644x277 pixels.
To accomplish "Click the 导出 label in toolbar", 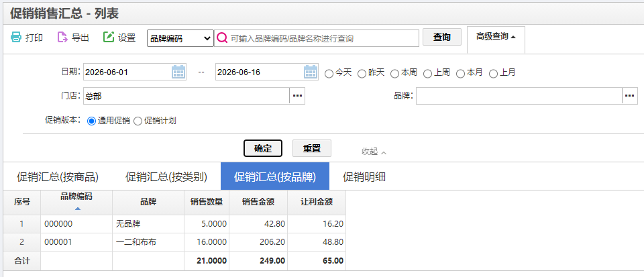I will 80,38.
